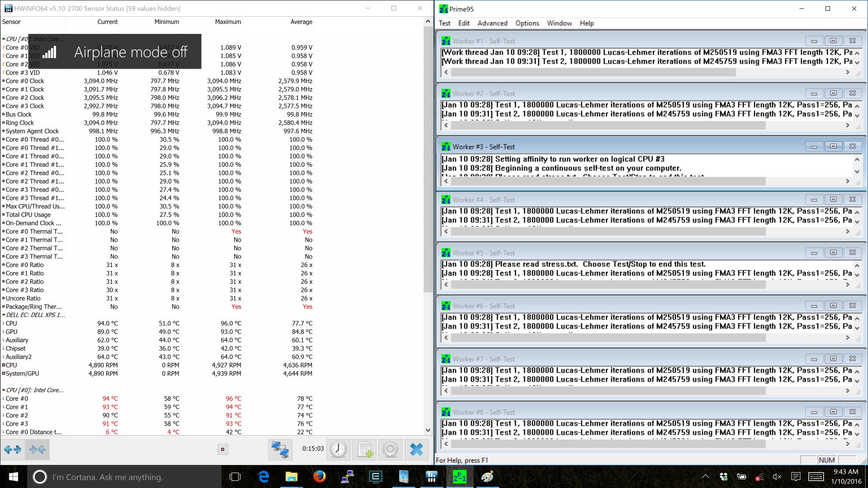This screenshot has width=868, height=488.
Task: Select the Ring Clock sensor row
Action: click(x=157, y=123)
